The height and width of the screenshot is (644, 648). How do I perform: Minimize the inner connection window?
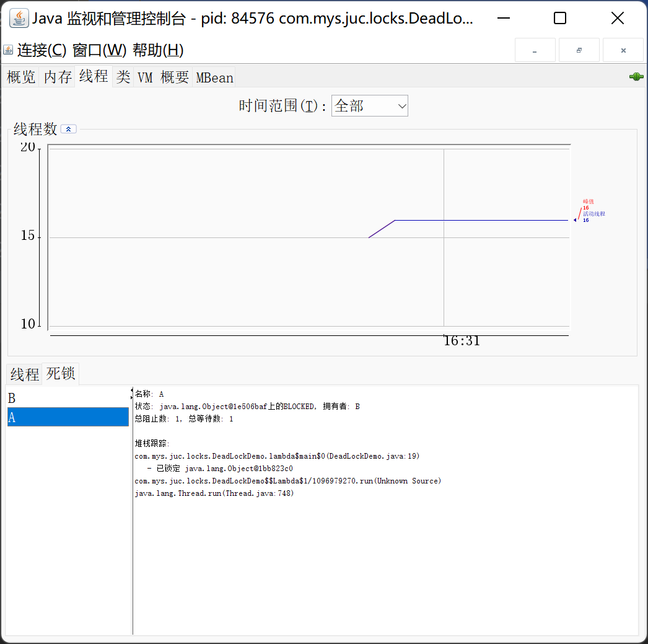pos(535,50)
